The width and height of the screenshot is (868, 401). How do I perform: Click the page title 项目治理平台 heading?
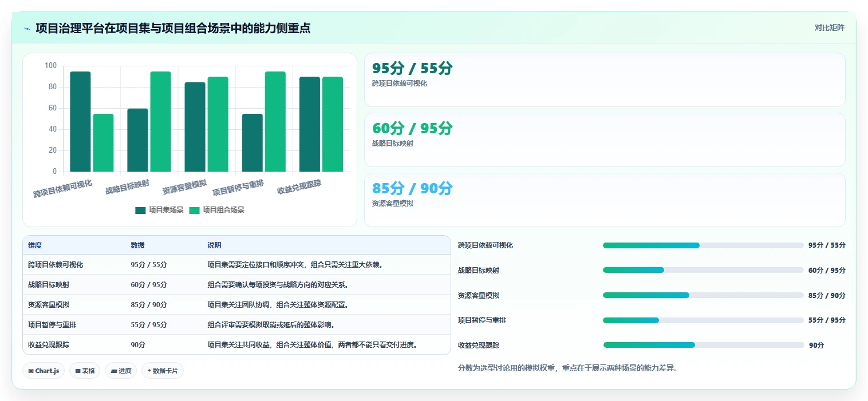click(173, 27)
